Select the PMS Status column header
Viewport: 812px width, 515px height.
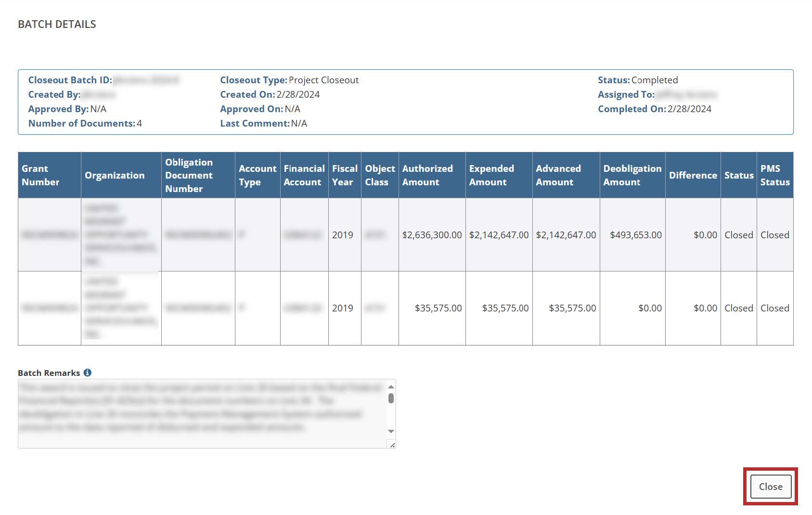click(774, 175)
